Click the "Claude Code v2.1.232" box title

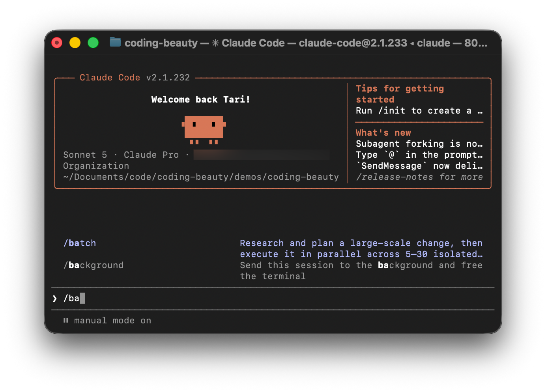click(x=135, y=78)
